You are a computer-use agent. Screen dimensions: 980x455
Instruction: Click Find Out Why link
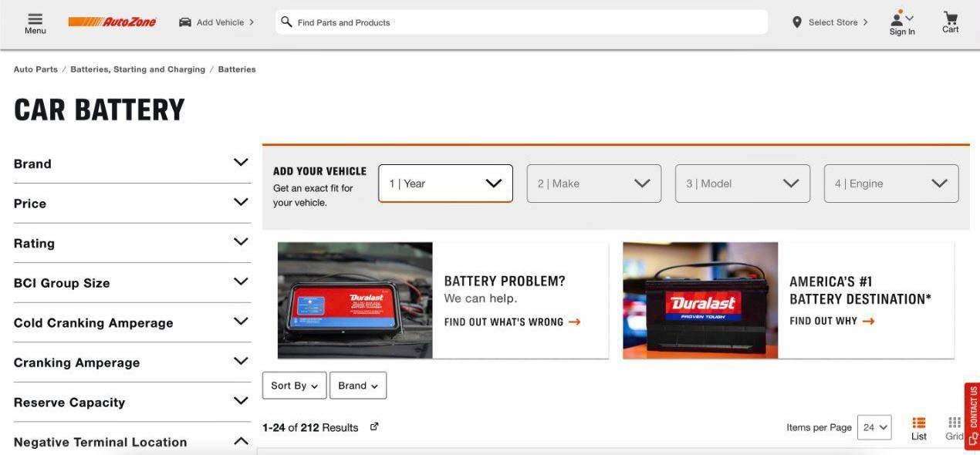point(823,321)
